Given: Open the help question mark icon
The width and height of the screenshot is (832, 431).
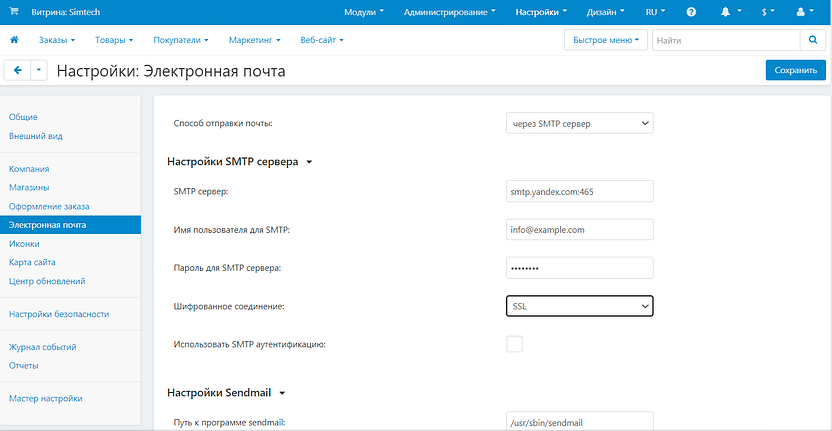Looking at the screenshot, I should [x=691, y=12].
